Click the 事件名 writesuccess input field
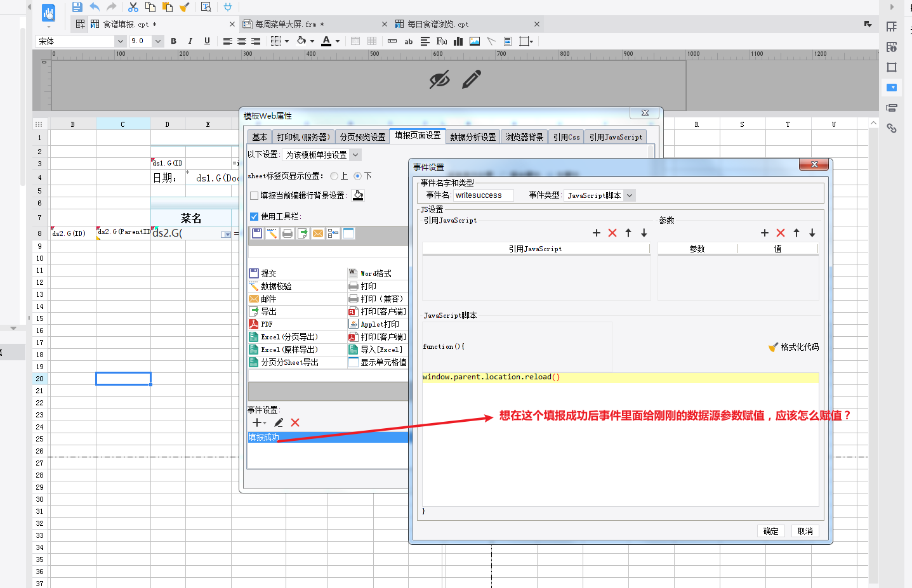 click(484, 195)
